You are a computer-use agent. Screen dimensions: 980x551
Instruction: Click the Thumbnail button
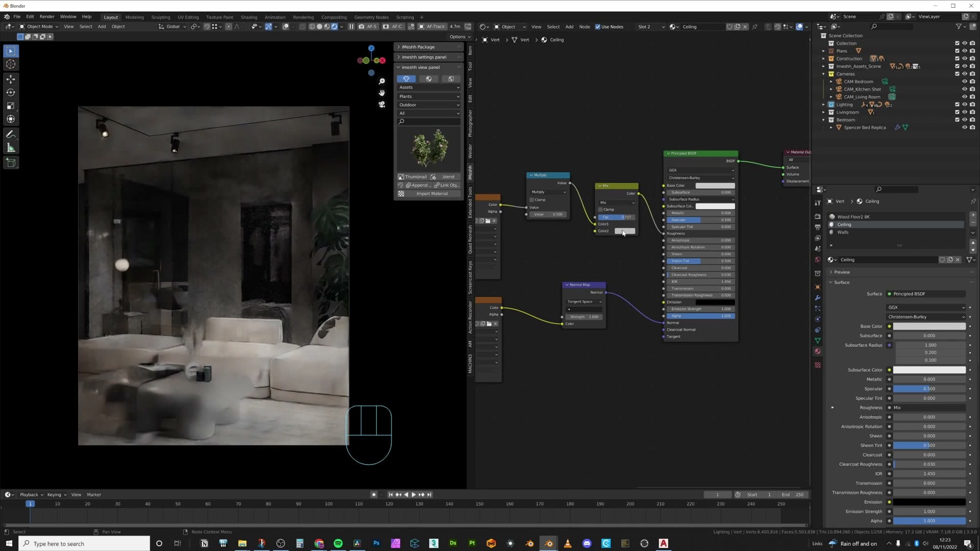[x=412, y=177]
